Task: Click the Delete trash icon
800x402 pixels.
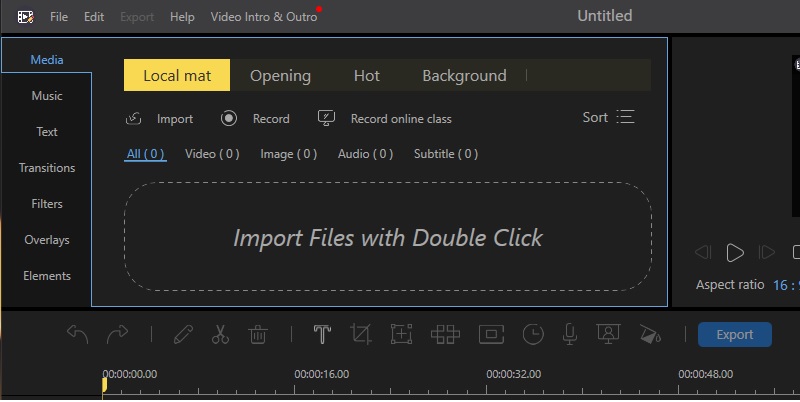Action: (258, 335)
